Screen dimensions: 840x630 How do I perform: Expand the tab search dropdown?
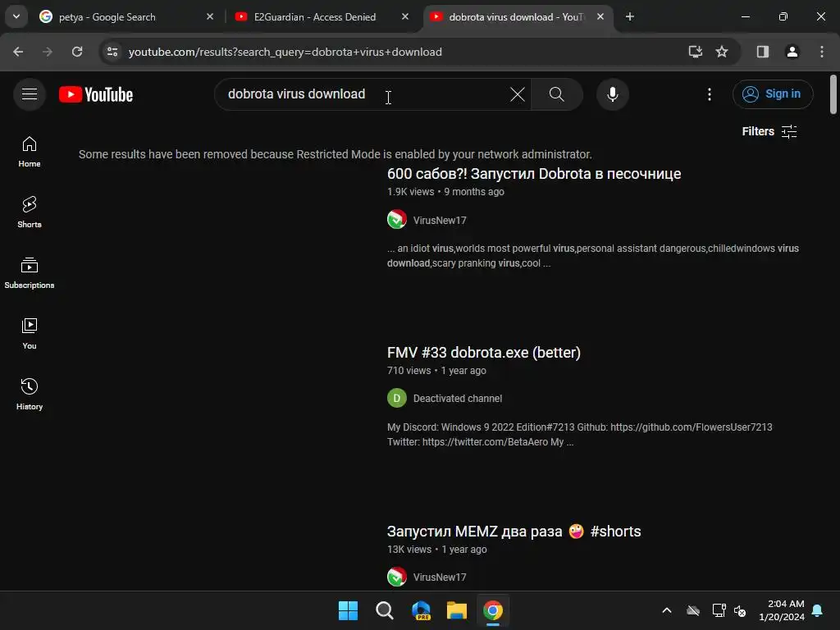[16, 16]
